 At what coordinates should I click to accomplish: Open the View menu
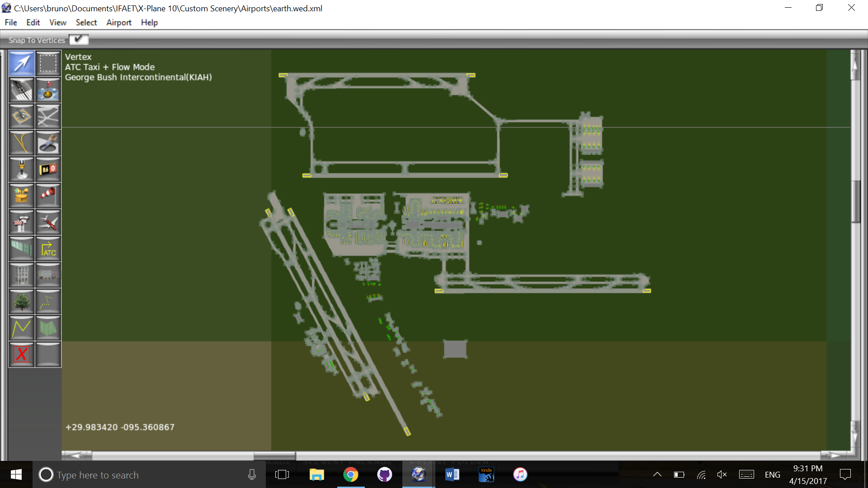coord(57,23)
